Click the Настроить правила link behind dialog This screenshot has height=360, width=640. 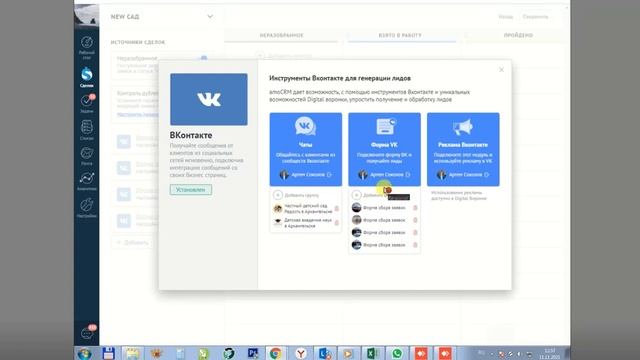(138, 115)
